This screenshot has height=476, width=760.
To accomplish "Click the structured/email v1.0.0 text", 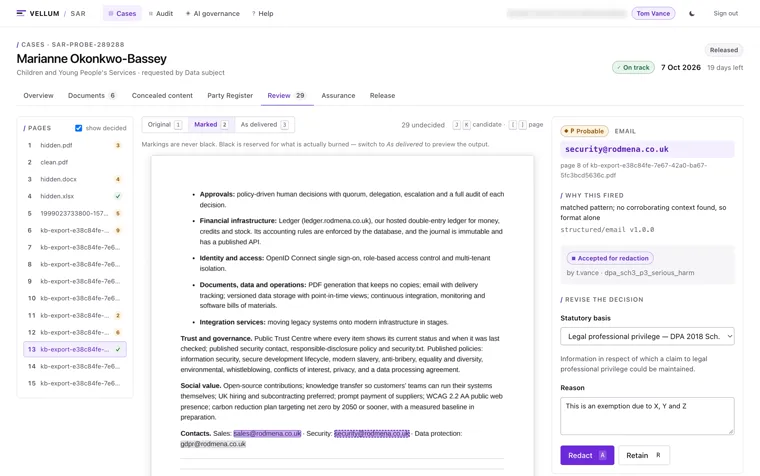I will click(607, 230).
